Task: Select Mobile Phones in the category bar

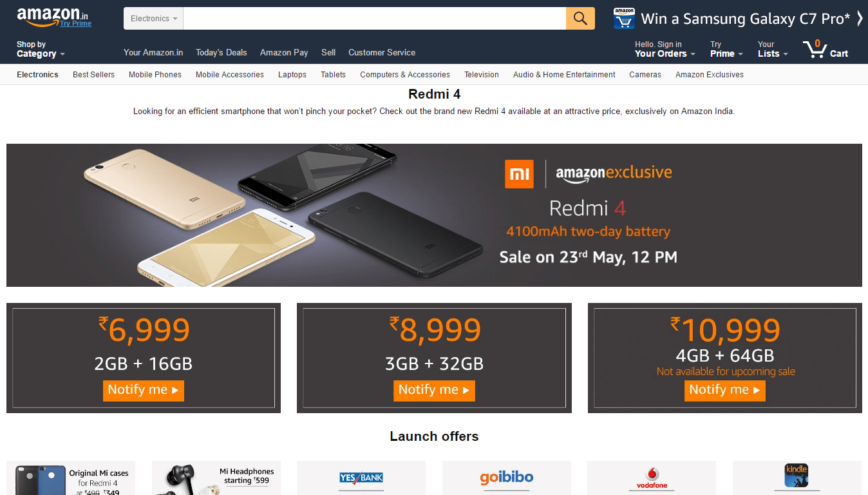Action: click(x=155, y=75)
